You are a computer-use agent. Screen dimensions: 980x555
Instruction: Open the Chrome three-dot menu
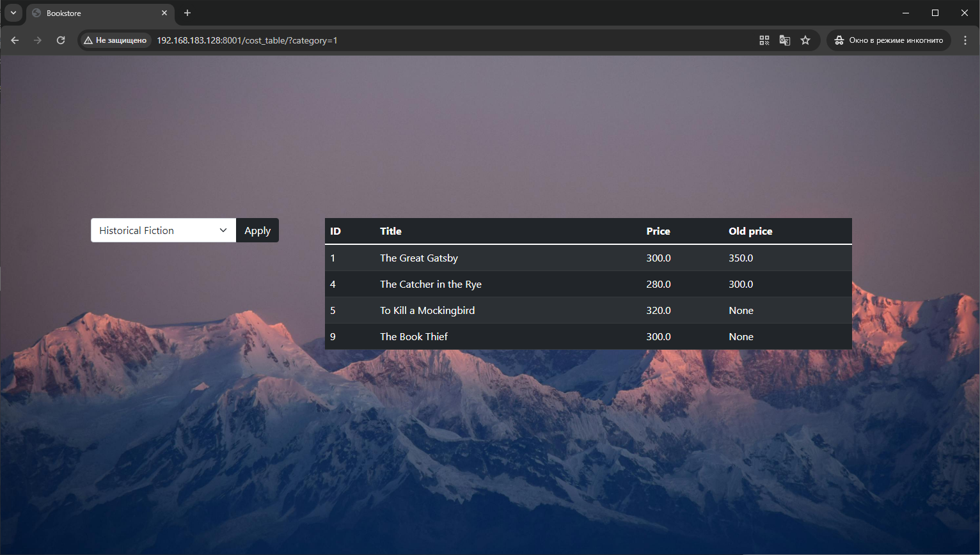pyautogui.click(x=965, y=40)
